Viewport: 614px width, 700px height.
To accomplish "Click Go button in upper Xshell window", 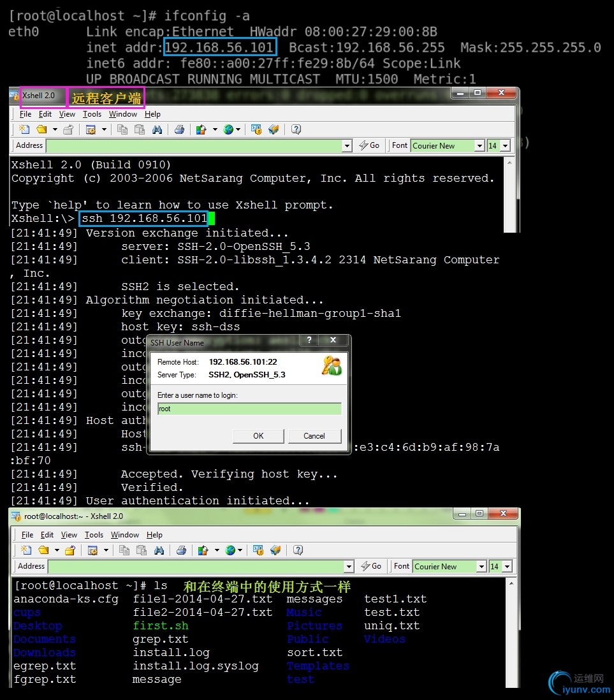I will point(369,145).
